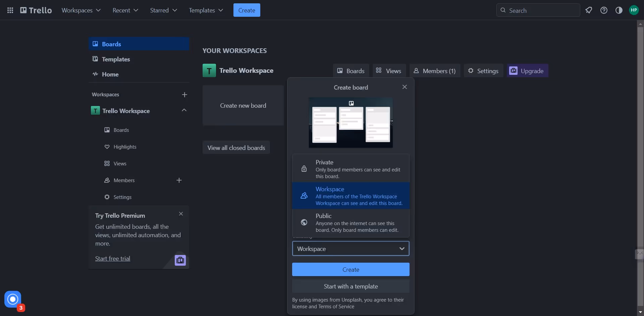The width and height of the screenshot is (644, 316).
Task: Toggle the theme contrast icon
Action: click(619, 10)
